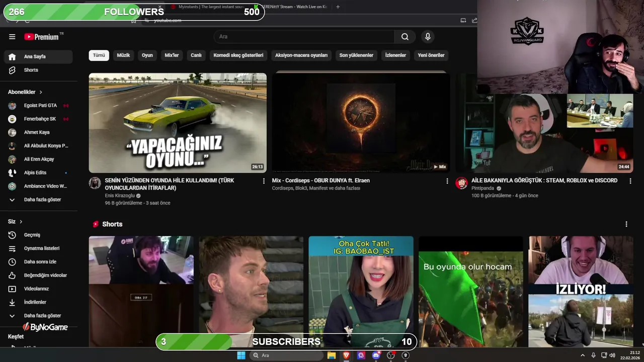Screen dimensions: 644x362
Task: Open the 'Bu oyunda olur hocam' short
Action: click(471, 292)
